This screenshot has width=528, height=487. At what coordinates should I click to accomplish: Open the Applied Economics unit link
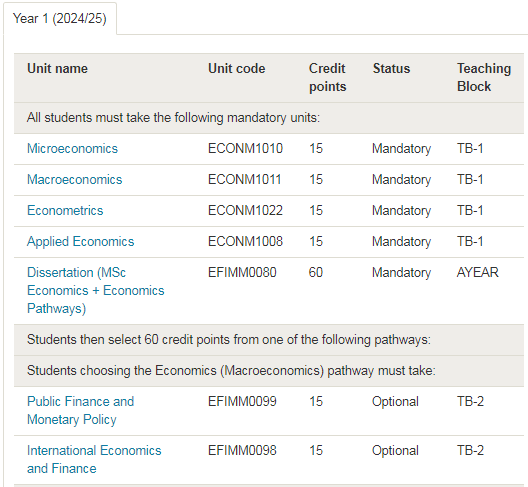click(80, 241)
